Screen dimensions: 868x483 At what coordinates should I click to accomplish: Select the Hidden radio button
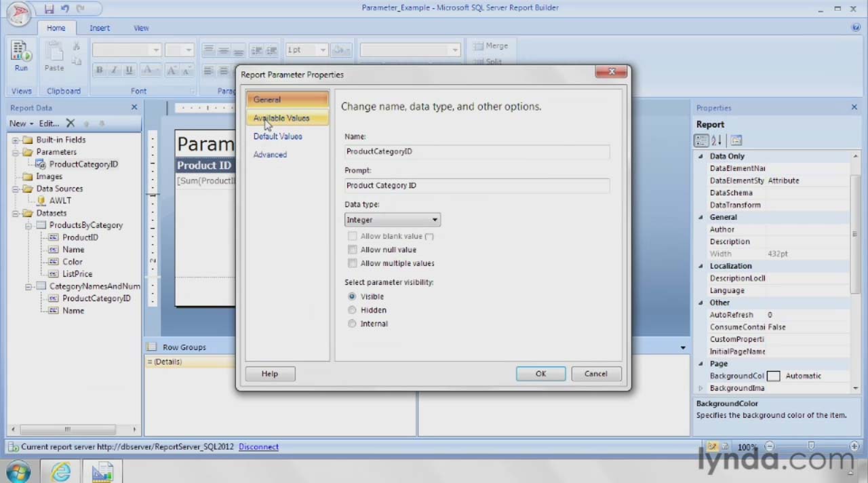(352, 310)
